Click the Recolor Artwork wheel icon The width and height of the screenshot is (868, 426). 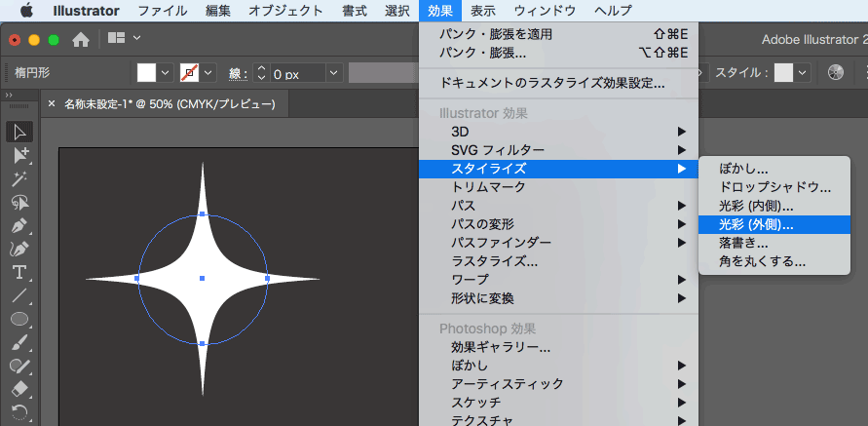click(x=835, y=72)
